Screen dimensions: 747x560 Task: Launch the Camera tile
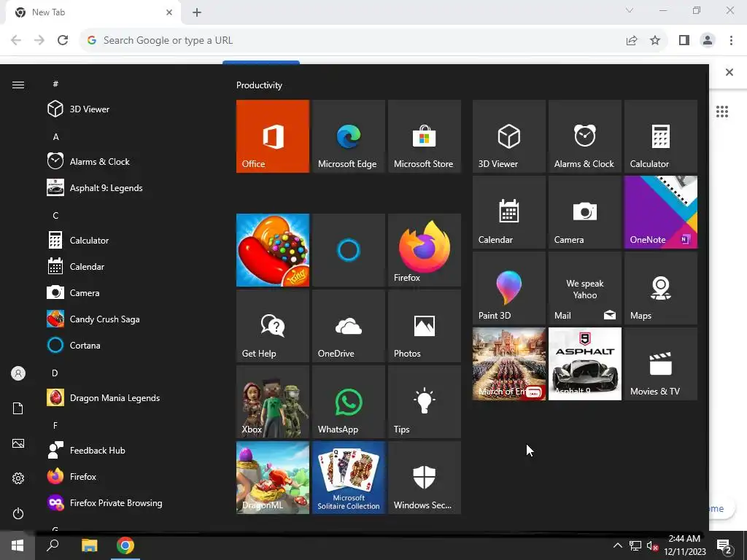[584, 212]
